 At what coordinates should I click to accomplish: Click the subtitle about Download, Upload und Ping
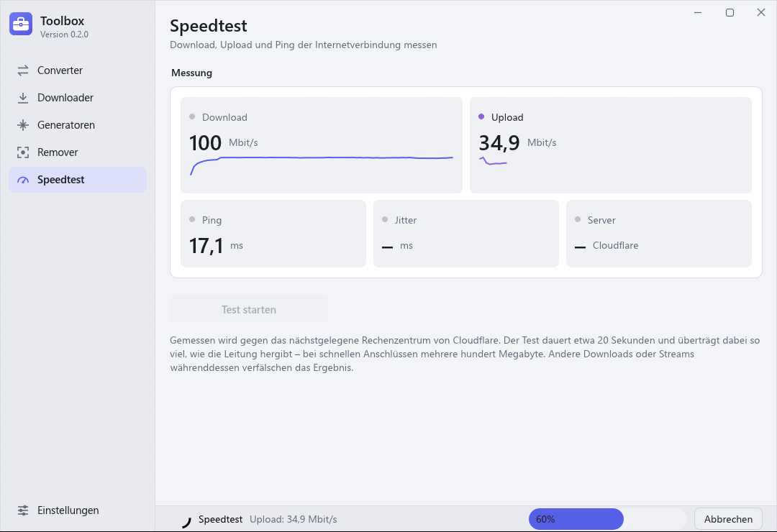pos(304,45)
